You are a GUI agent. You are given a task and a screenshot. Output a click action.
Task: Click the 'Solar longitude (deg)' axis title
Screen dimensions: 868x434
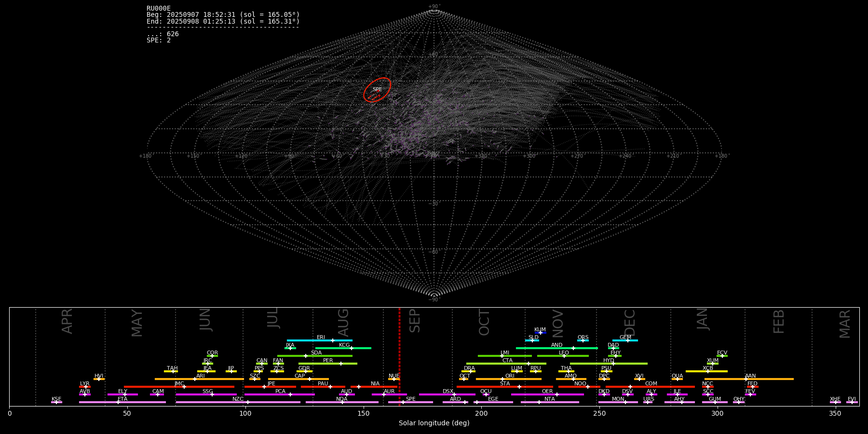pyautogui.click(x=434, y=423)
